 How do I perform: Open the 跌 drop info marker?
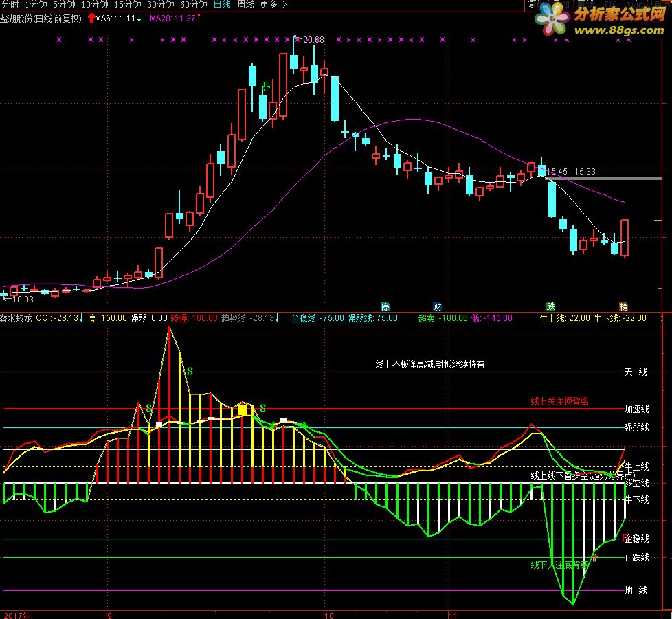pyautogui.click(x=550, y=306)
